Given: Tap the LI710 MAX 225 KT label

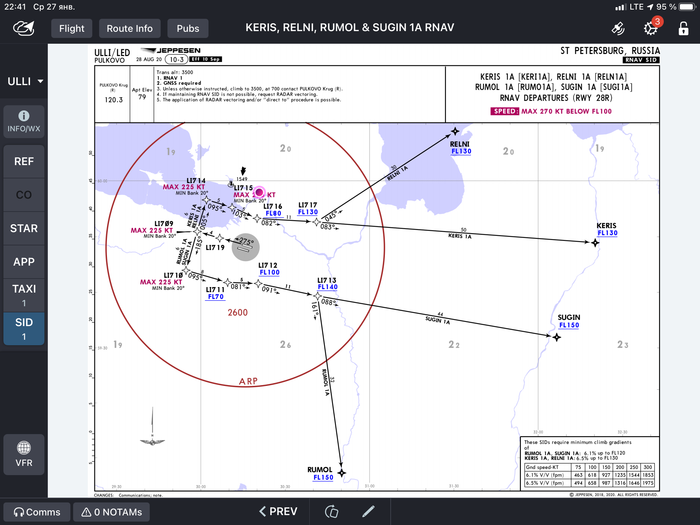Looking at the screenshot, I should [162, 281].
